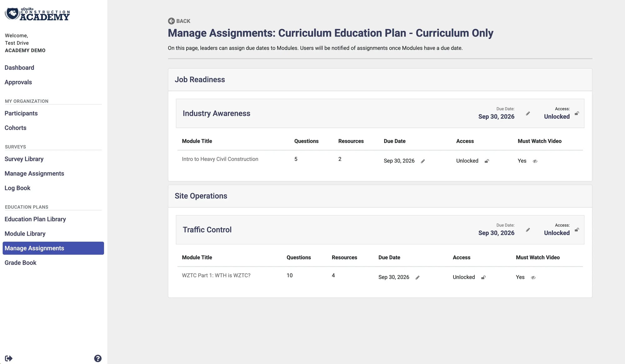
Task: Edit Traffic Control course due date pencil
Action: (x=528, y=230)
